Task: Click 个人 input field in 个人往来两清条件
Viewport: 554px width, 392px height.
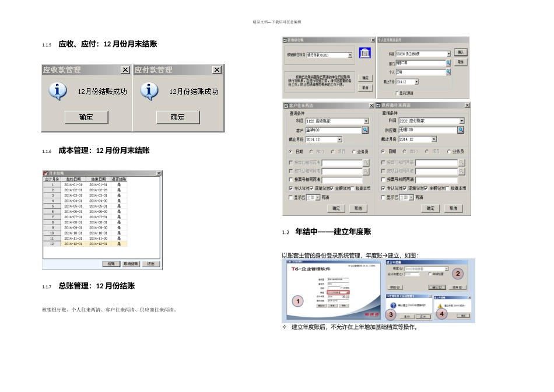Action: click(421, 72)
